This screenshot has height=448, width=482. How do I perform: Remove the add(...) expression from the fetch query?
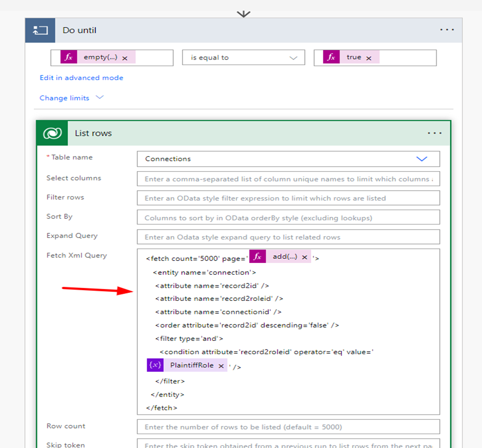point(305,257)
